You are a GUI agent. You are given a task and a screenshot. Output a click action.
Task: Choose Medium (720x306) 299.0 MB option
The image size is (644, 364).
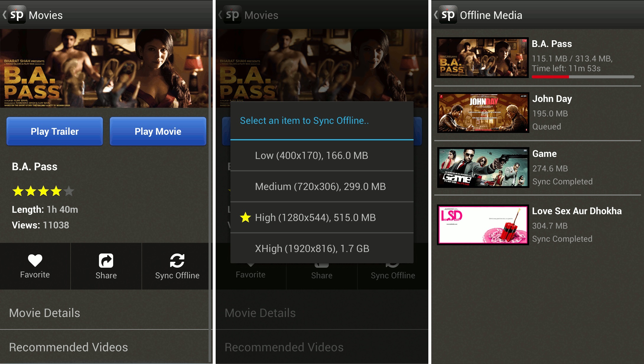point(322,186)
